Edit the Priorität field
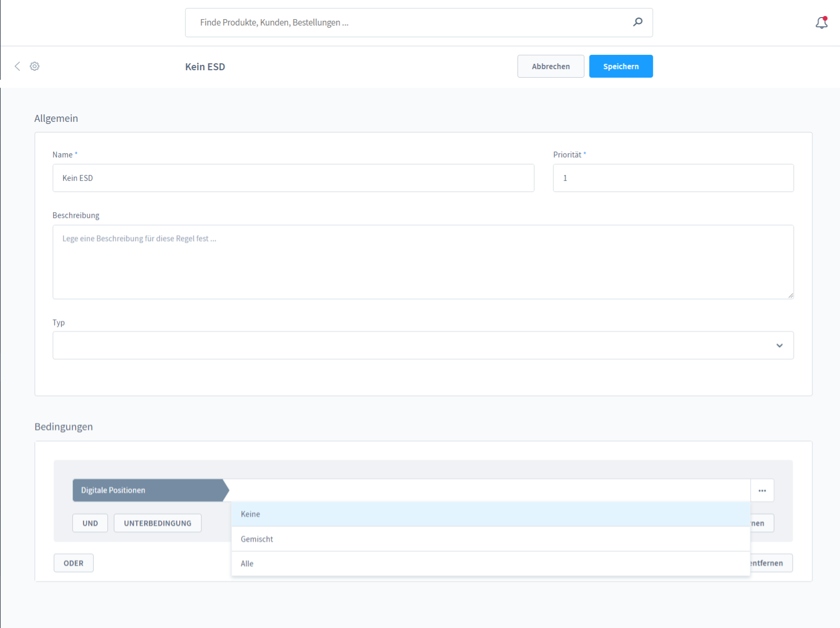The image size is (840, 628). [673, 178]
